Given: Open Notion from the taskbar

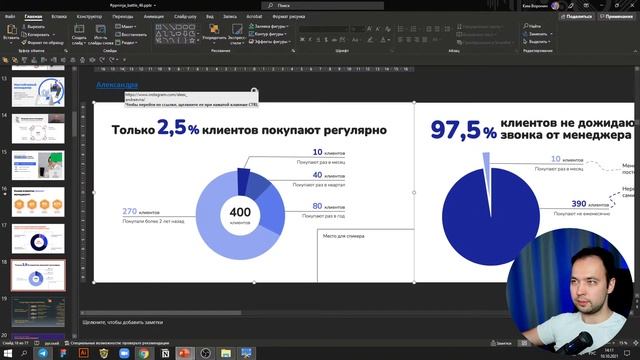Looking at the screenshot, I should click(x=165, y=353).
